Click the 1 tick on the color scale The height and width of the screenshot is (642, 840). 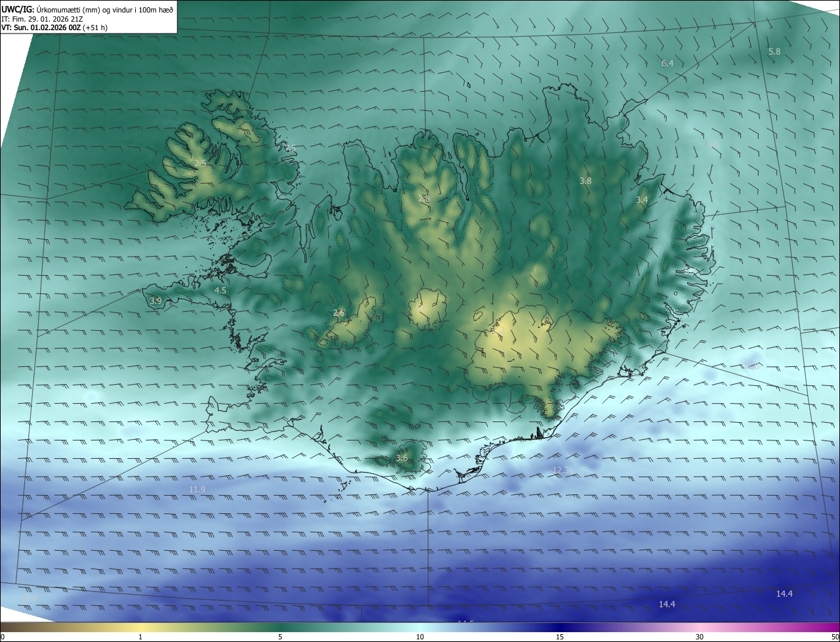[x=140, y=637]
